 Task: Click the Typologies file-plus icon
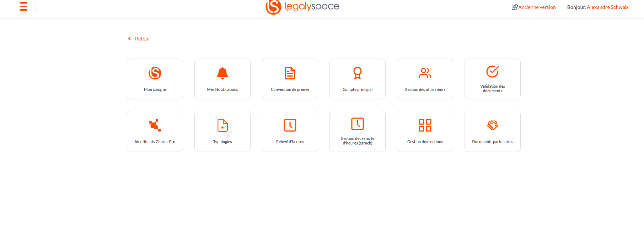222,125
